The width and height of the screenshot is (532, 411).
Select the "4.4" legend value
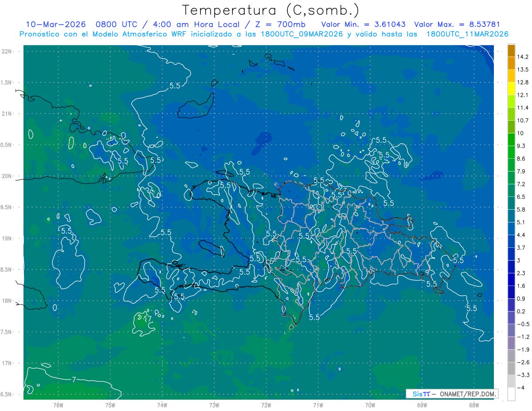click(522, 235)
